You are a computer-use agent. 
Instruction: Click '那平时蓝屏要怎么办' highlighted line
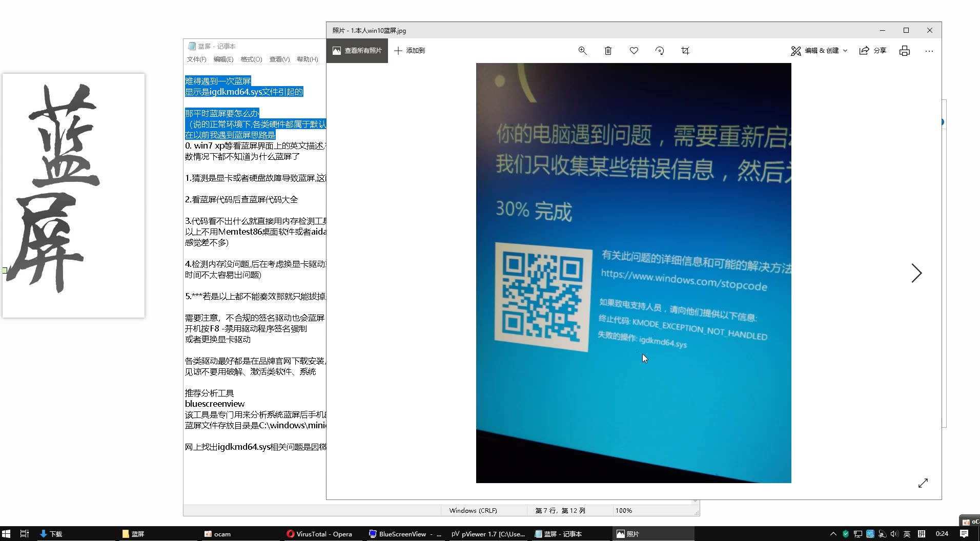click(x=222, y=113)
